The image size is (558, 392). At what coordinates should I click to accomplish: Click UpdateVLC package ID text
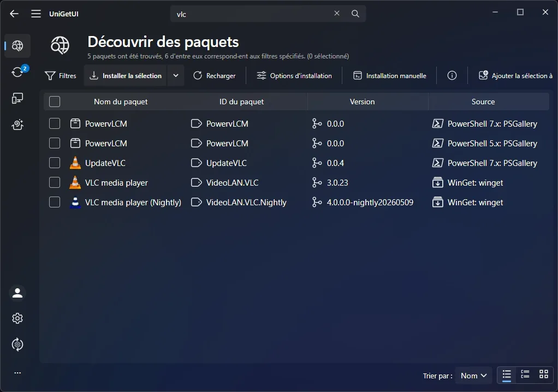pos(227,163)
